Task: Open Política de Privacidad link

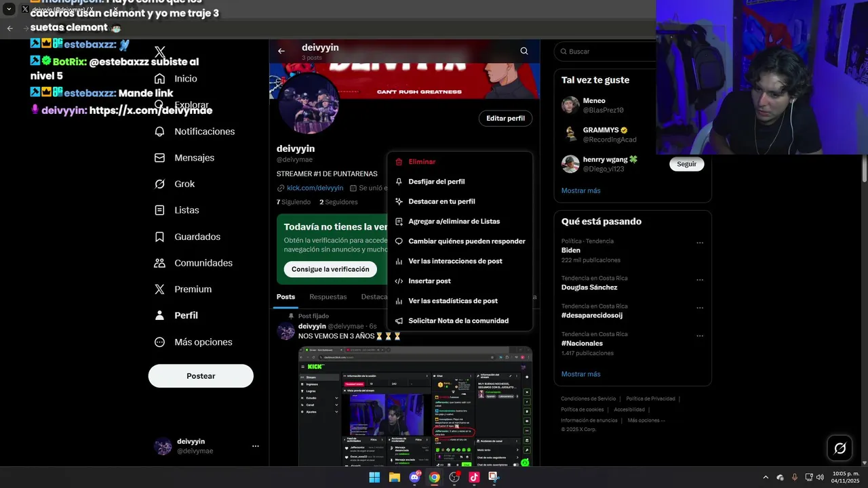Action: 650,399
